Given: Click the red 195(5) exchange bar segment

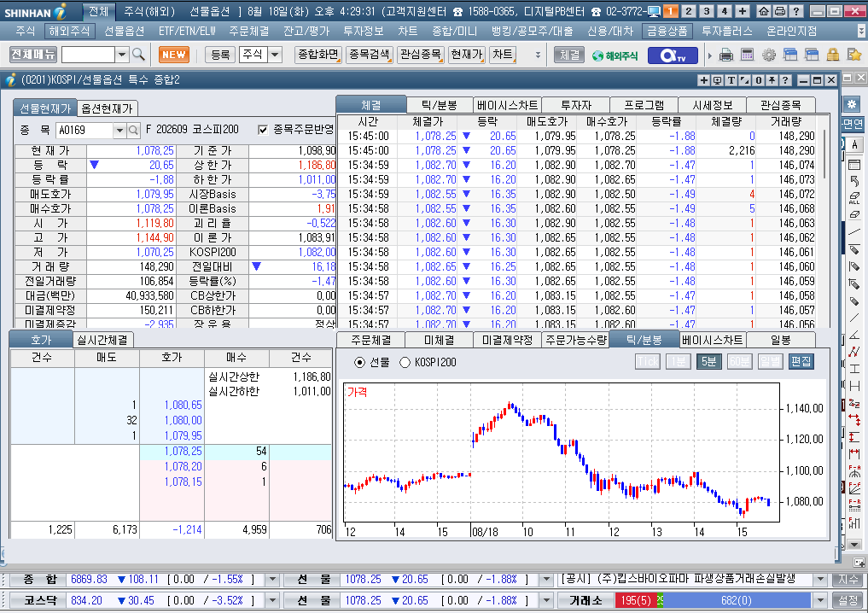Looking at the screenshot, I should (x=636, y=600).
